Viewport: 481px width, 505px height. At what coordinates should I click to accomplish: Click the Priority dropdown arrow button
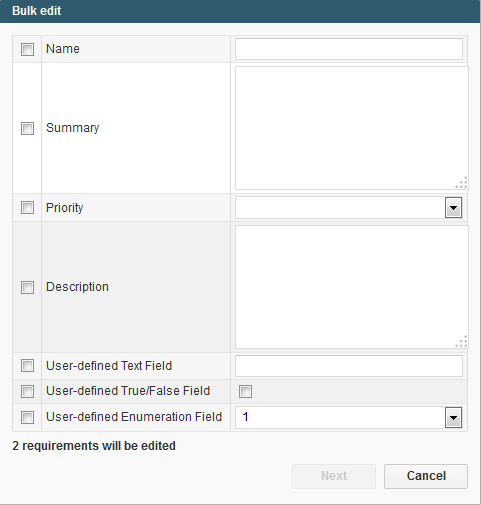pyautogui.click(x=453, y=207)
